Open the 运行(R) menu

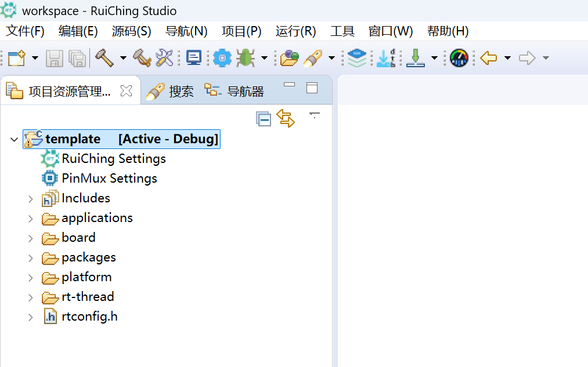[295, 31]
